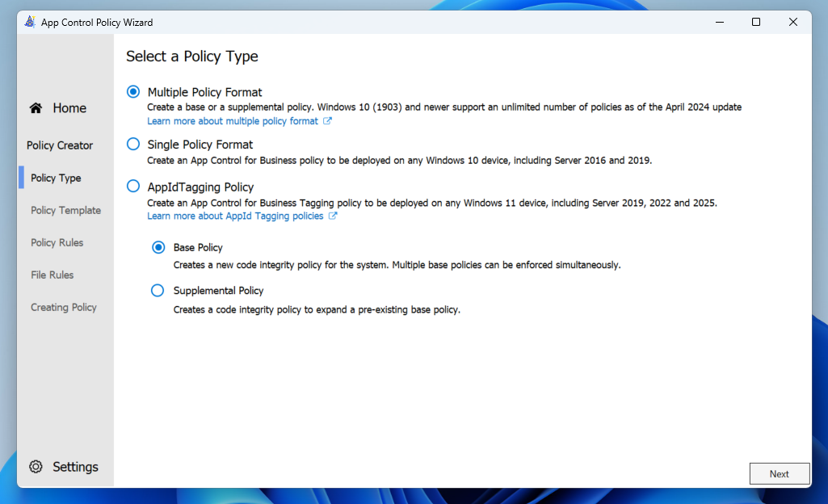Select the Base Policy radio button
The height and width of the screenshot is (504, 828).
pyautogui.click(x=158, y=247)
